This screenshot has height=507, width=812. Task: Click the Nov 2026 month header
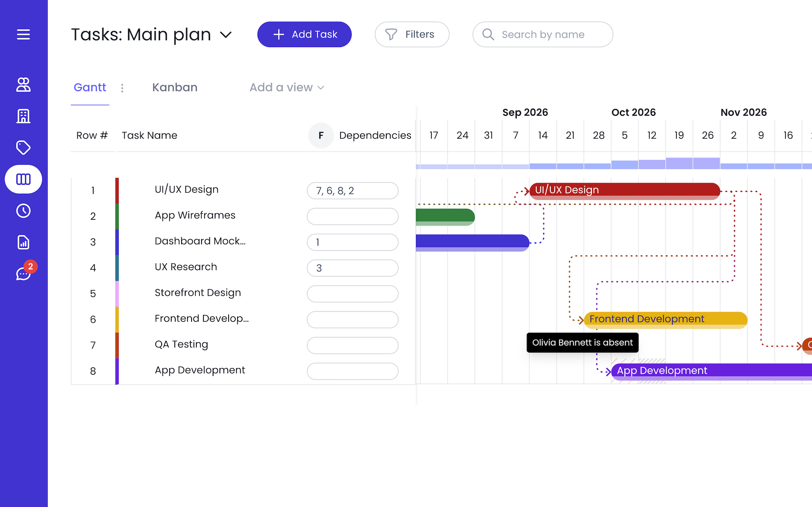tap(744, 113)
